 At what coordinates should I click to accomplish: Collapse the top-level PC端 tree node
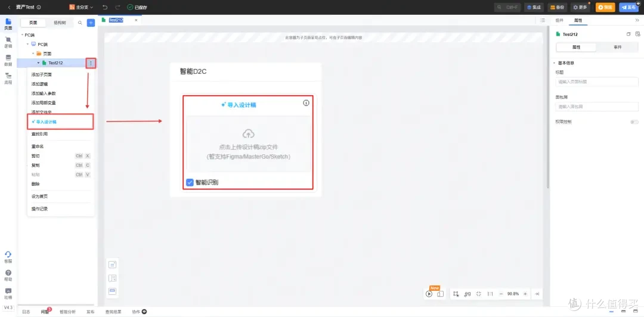tap(22, 35)
